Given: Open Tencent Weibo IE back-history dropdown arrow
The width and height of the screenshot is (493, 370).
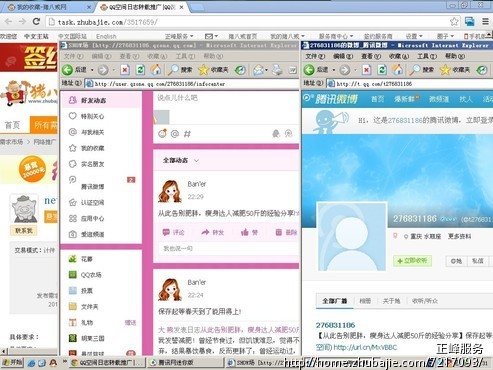Looking at the screenshot, I should pyautogui.click(x=334, y=70).
